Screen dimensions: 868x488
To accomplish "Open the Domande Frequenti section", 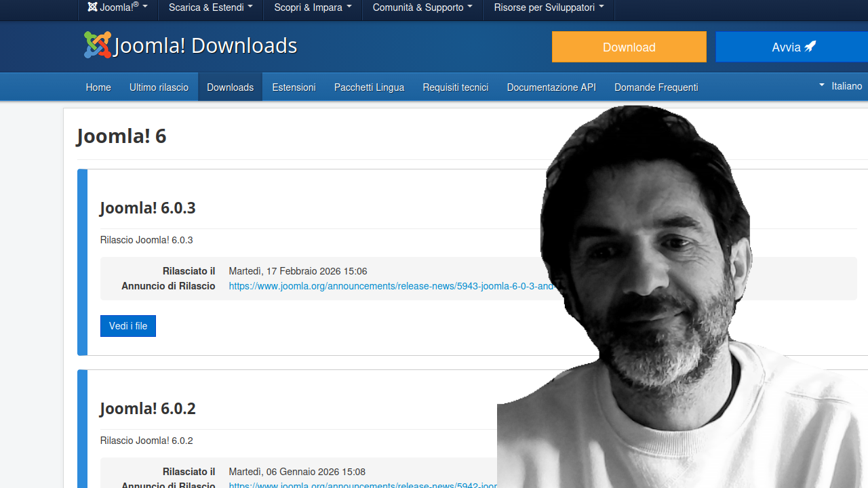I will (x=656, y=87).
